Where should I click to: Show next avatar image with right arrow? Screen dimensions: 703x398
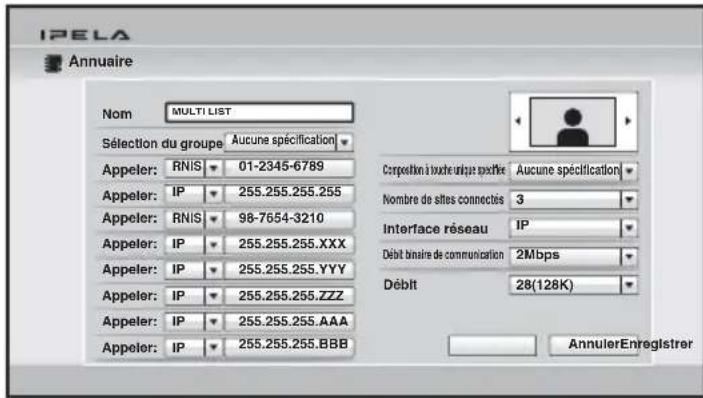click(x=628, y=121)
